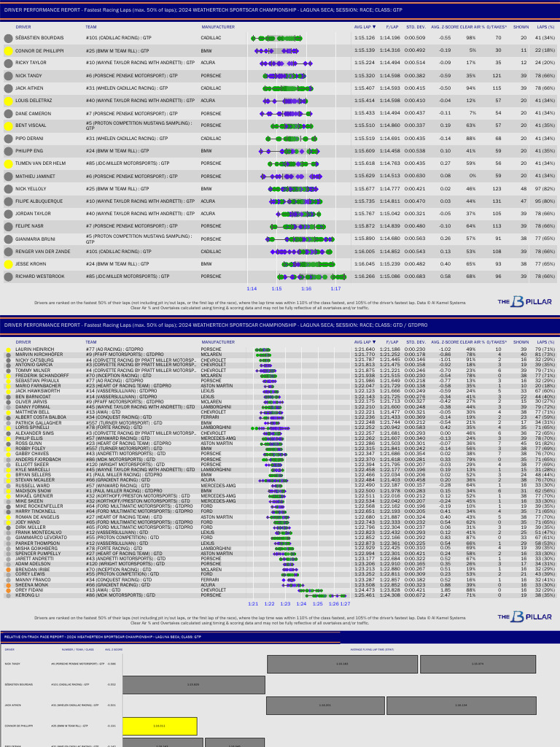Viewport: 560px width, 747px height.
Task: Click the DRIVER column header in GTP table
Action: (x=23, y=27)
